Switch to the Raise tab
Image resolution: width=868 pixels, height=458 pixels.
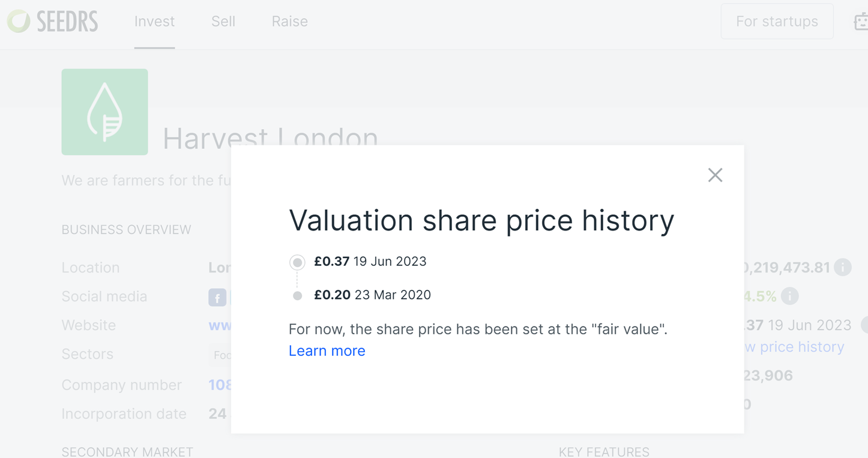pos(289,22)
